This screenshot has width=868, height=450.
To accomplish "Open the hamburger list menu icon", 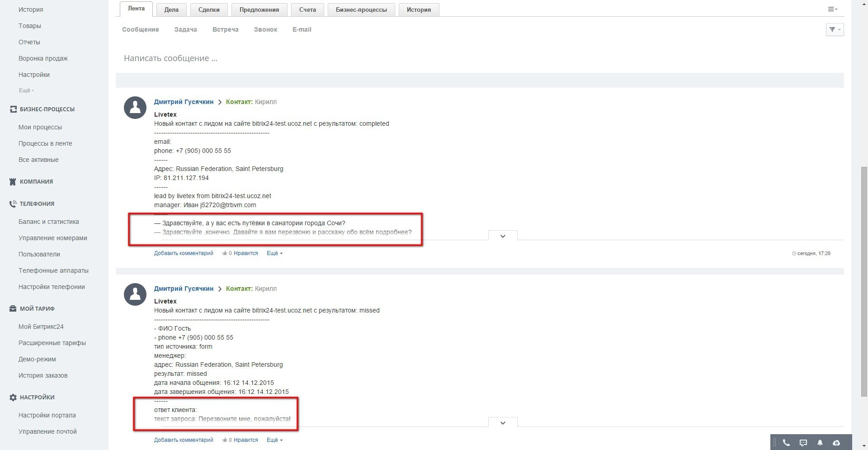I will [x=832, y=9].
